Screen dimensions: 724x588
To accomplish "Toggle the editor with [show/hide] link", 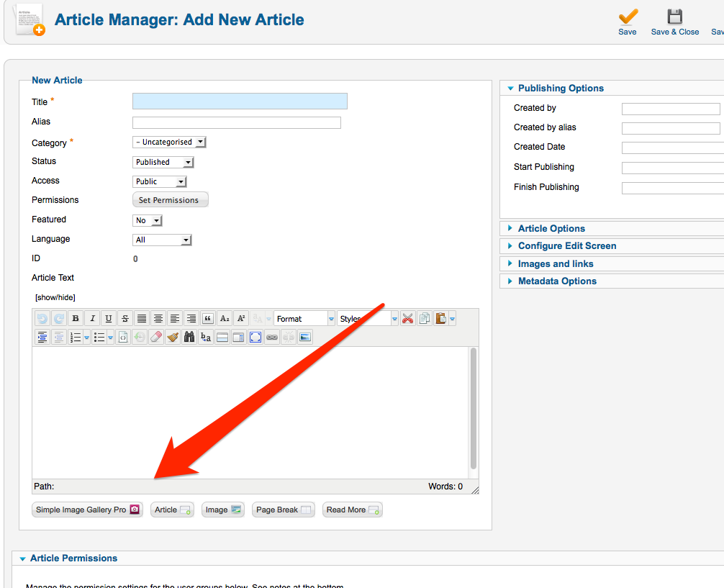I will 55,297.
